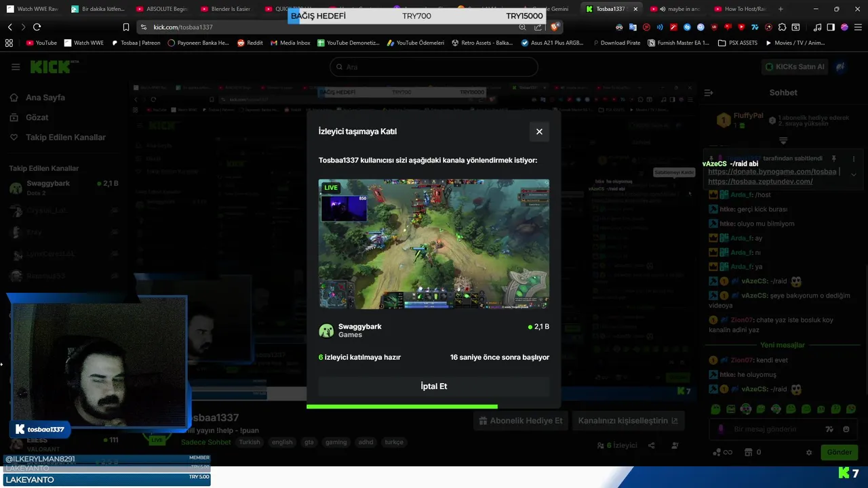Select the gaming stream tag
The height and width of the screenshot is (488, 868).
pyautogui.click(x=336, y=442)
